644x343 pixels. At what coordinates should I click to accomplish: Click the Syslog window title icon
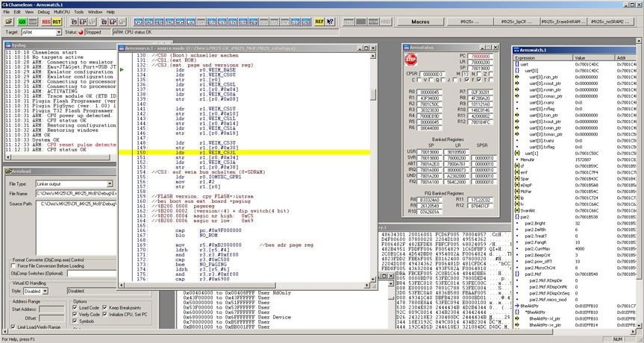(x=7, y=44)
